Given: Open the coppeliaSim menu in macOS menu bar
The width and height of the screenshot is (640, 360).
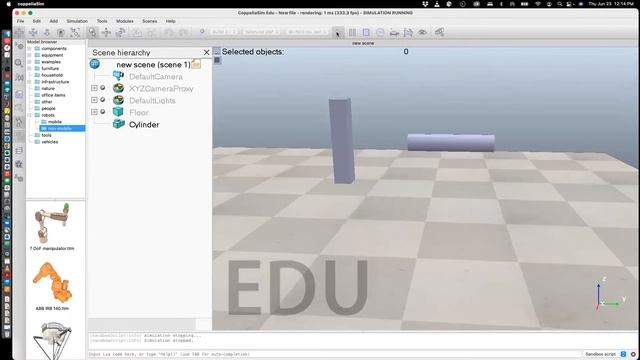Looking at the screenshot, I should [x=31, y=4].
